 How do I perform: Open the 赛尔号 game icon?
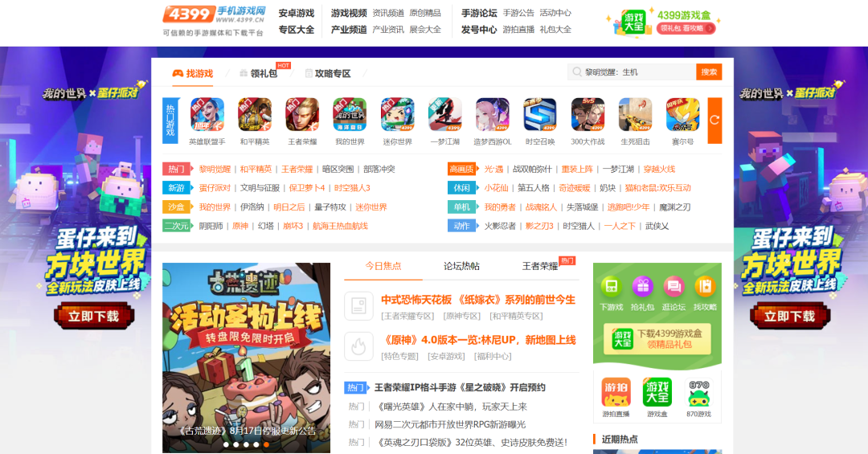pyautogui.click(x=682, y=115)
